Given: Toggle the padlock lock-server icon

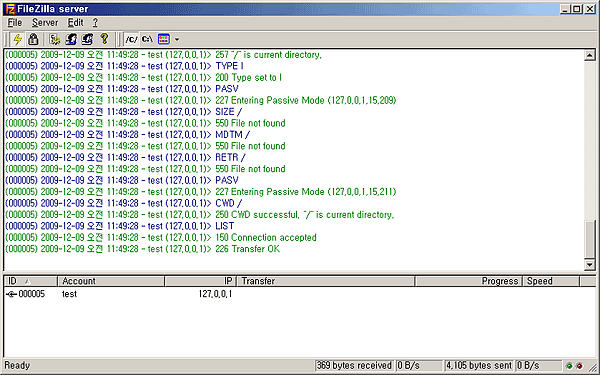Looking at the screenshot, I should 33,39.
